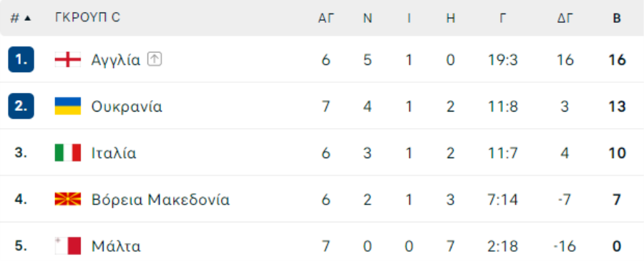The image size is (644, 261).
Task: Sort table by ΔΓ column header
Action: [x=565, y=18]
